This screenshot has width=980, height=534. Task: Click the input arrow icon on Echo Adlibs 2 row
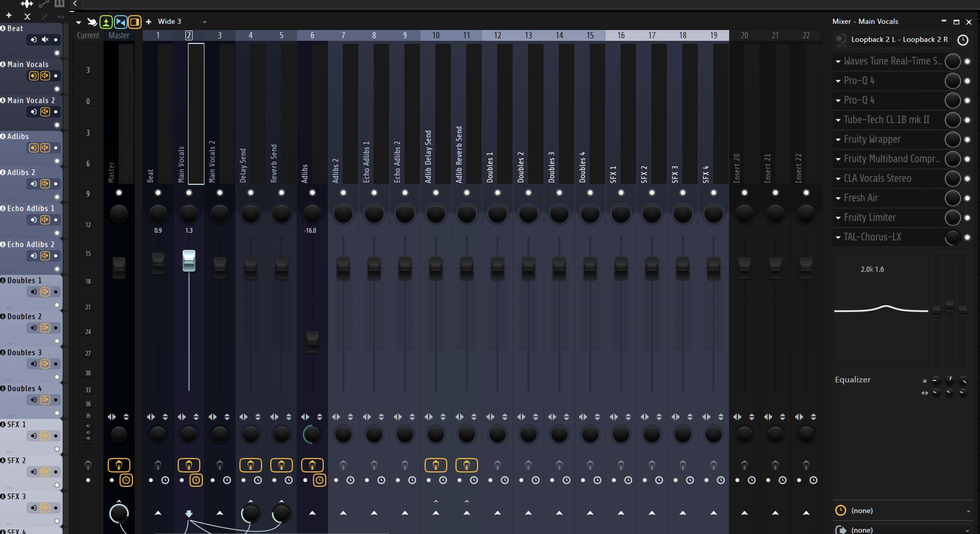click(34, 256)
